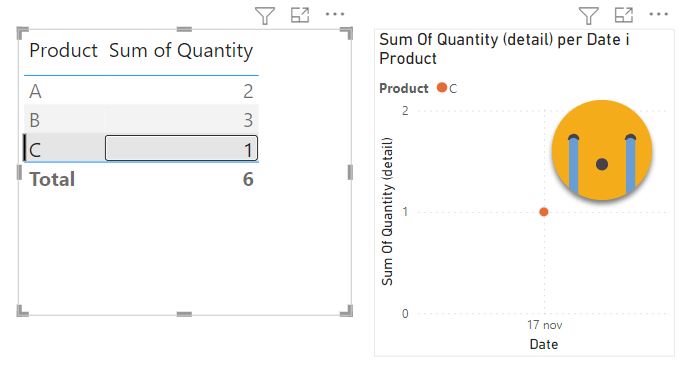Select product C cell in table
687x368 pixels.
(x=64, y=150)
